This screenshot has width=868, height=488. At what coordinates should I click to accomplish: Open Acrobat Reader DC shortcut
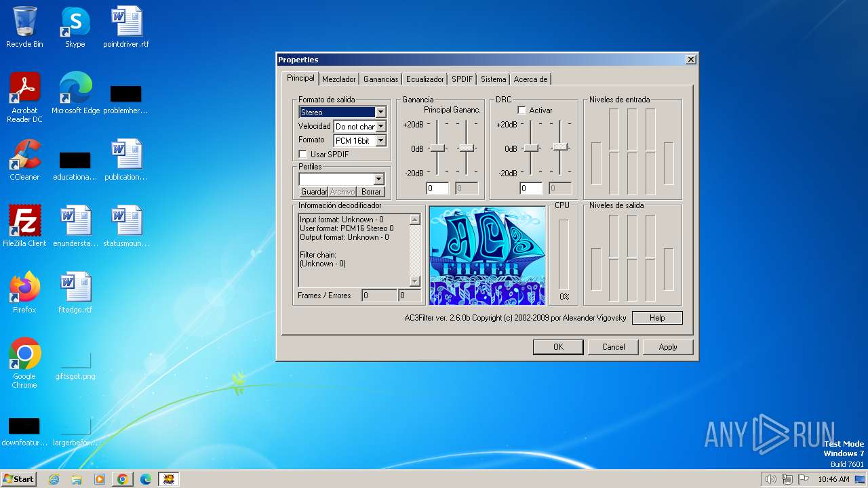click(x=24, y=97)
